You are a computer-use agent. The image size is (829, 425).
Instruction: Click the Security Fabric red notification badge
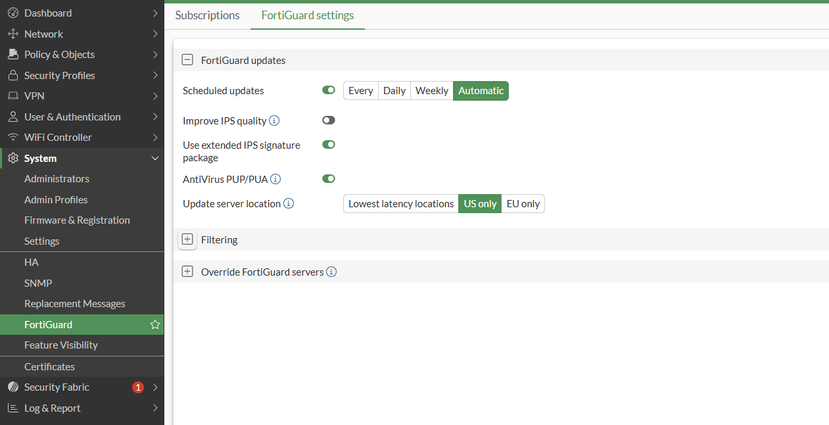pos(138,387)
